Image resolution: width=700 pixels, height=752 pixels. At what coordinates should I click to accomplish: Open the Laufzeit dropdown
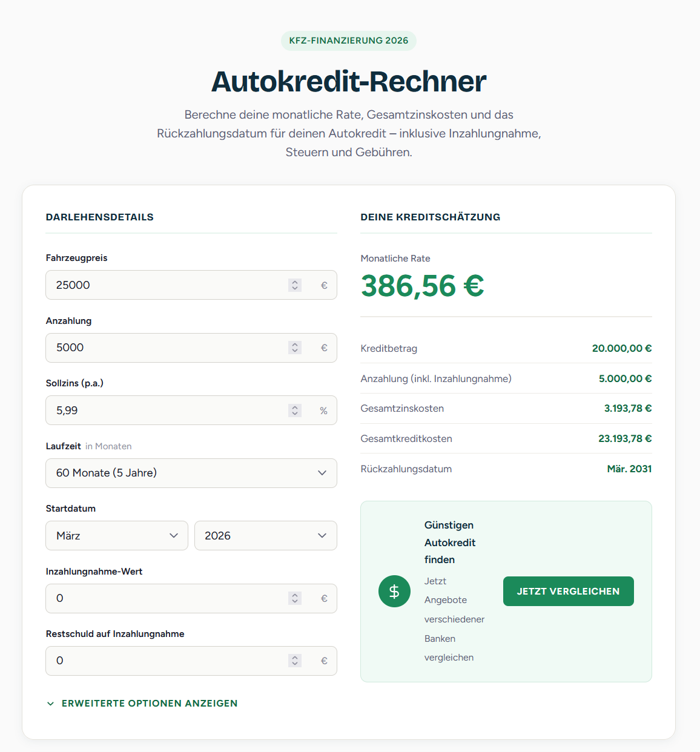click(x=191, y=473)
